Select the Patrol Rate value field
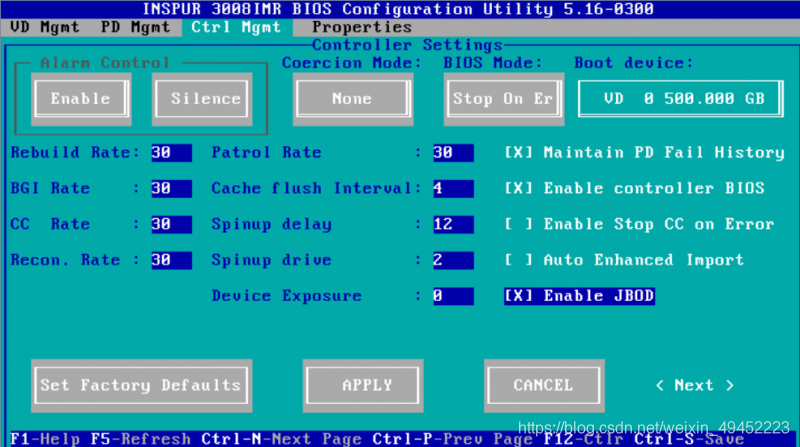Image resolution: width=800 pixels, height=447 pixels. point(453,153)
